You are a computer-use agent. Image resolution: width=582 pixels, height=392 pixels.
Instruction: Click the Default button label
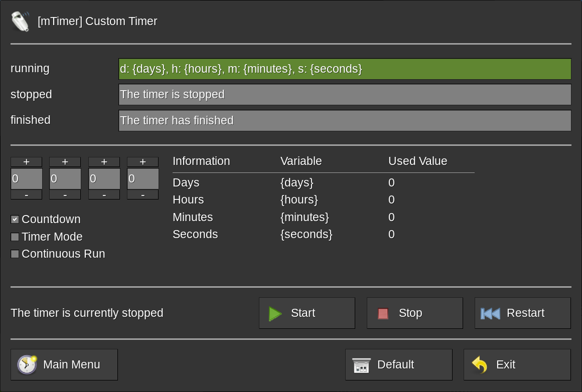point(395,364)
